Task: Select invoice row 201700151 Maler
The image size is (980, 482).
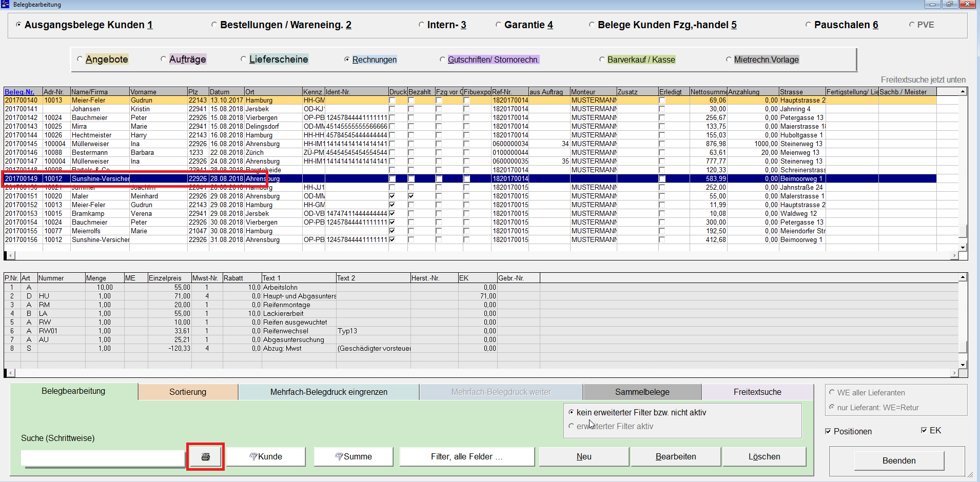Action: click(470, 196)
